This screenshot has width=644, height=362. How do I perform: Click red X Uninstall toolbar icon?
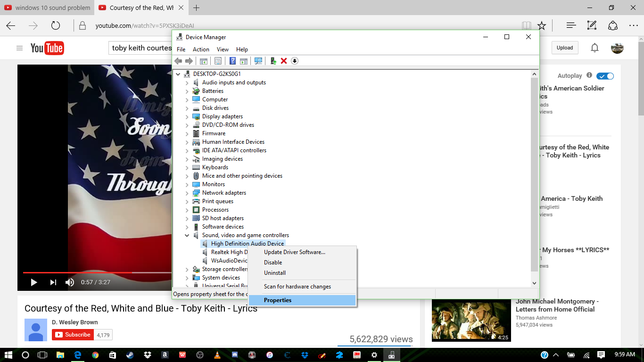pyautogui.click(x=284, y=61)
